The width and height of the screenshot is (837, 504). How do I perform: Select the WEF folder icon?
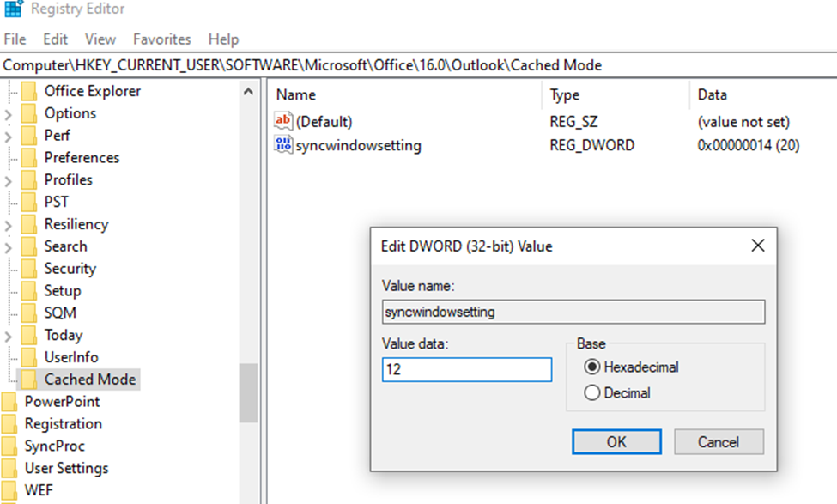tap(9, 490)
